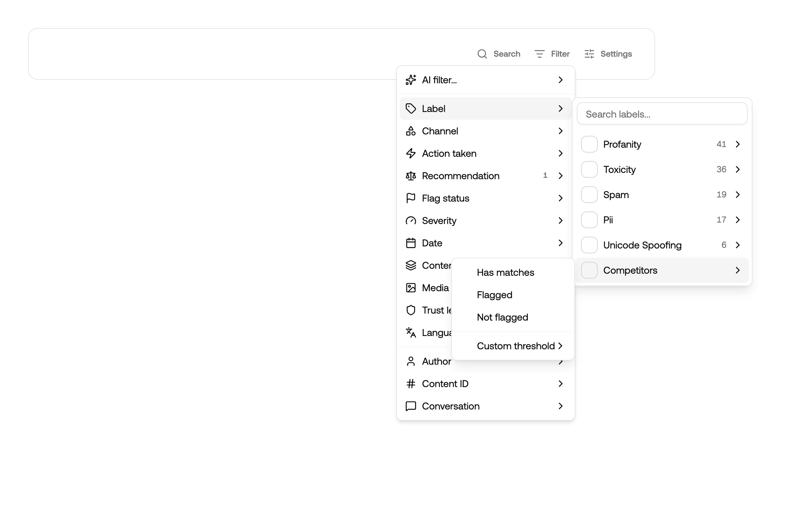The height and width of the screenshot is (532, 805).
Task: Check the Pii label checkbox
Action: 589,220
